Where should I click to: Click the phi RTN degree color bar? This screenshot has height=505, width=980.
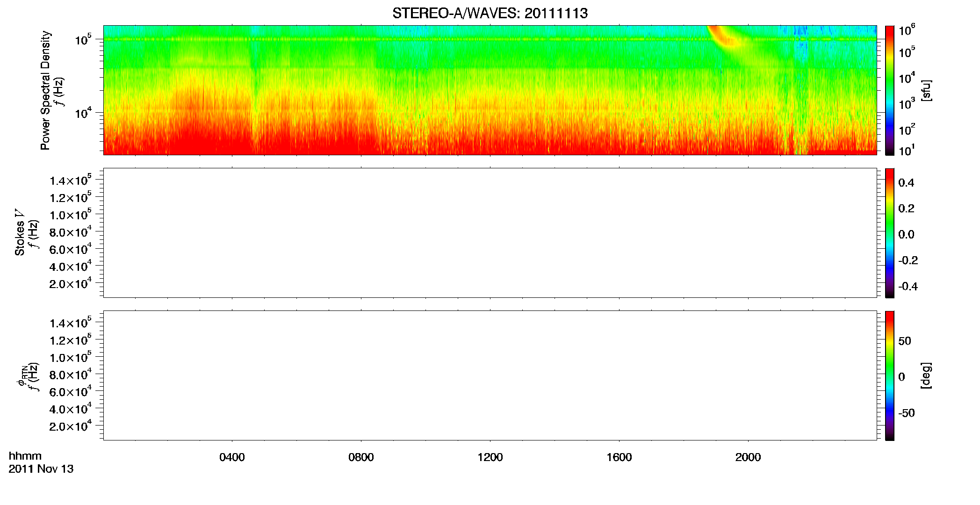coord(890,375)
